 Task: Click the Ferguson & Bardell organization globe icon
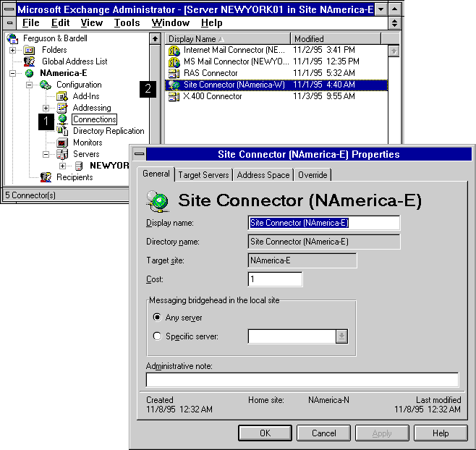[x=13, y=38]
